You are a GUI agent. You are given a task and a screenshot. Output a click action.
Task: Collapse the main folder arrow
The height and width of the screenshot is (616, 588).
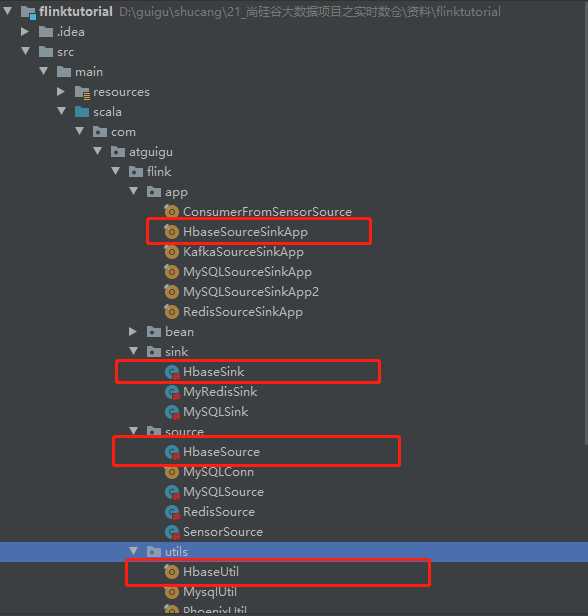[x=44, y=71]
